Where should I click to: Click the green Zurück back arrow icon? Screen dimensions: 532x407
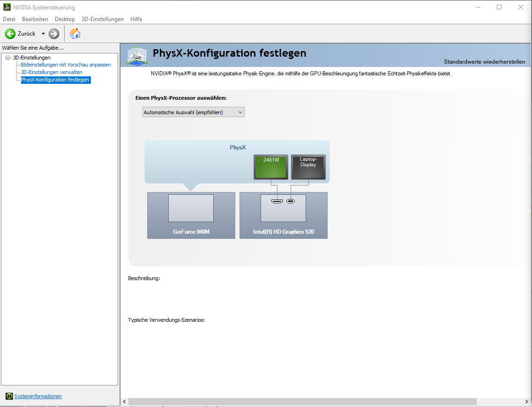(x=10, y=34)
